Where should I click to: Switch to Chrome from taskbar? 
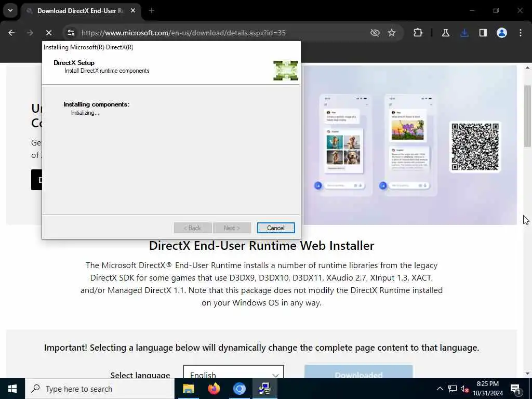click(239, 389)
